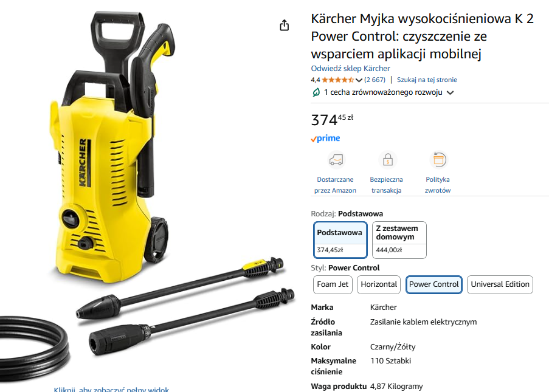Select the Power Control style button

[x=434, y=284]
